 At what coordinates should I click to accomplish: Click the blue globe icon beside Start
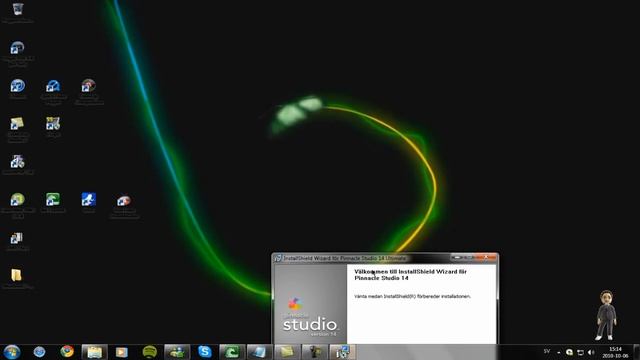(x=39, y=352)
